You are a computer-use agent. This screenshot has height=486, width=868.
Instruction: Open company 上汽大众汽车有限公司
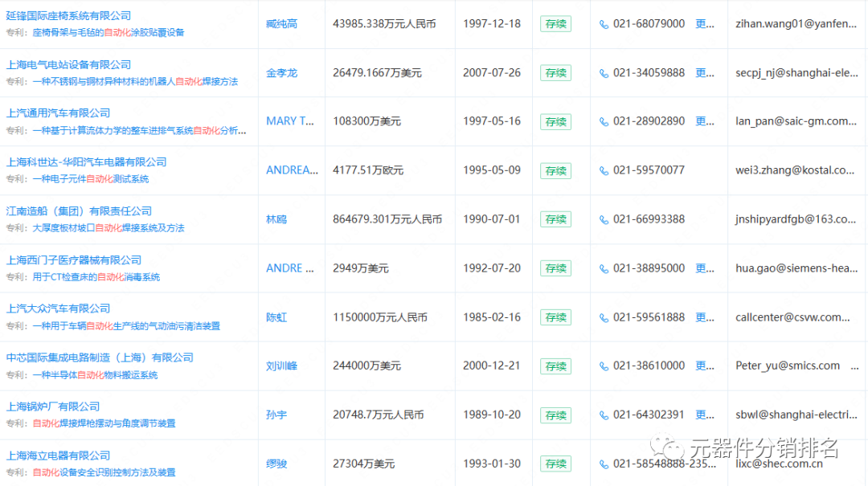point(58,308)
